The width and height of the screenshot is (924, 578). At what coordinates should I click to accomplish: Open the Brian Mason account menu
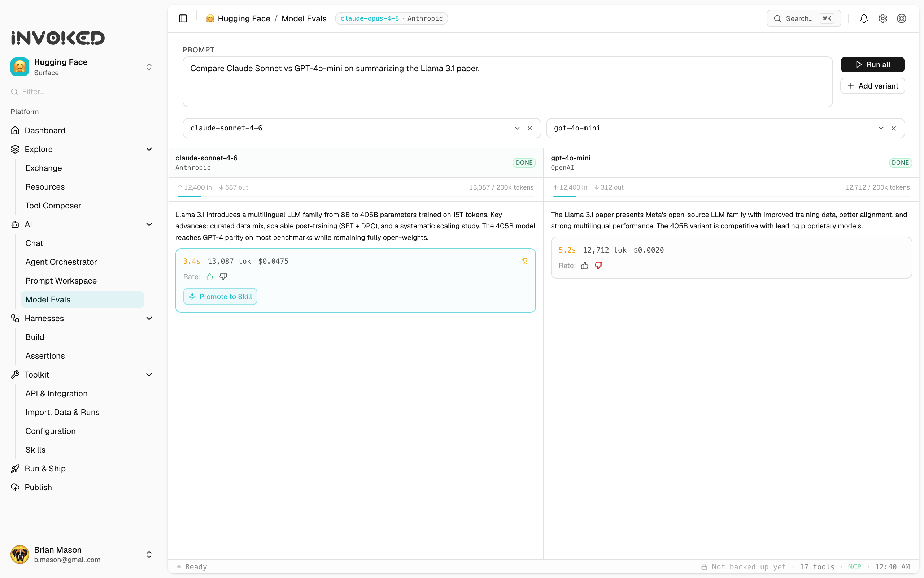(x=81, y=554)
